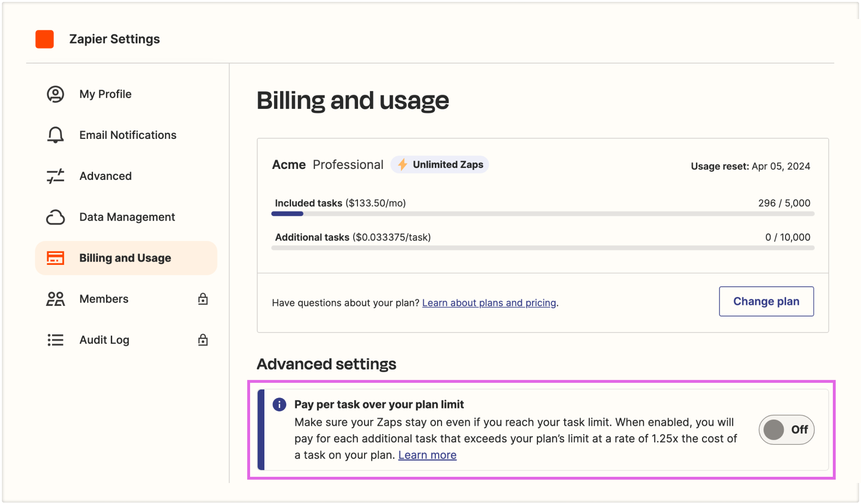Open the Audit Log page in sidebar
The image size is (861, 504).
(126, 340)
